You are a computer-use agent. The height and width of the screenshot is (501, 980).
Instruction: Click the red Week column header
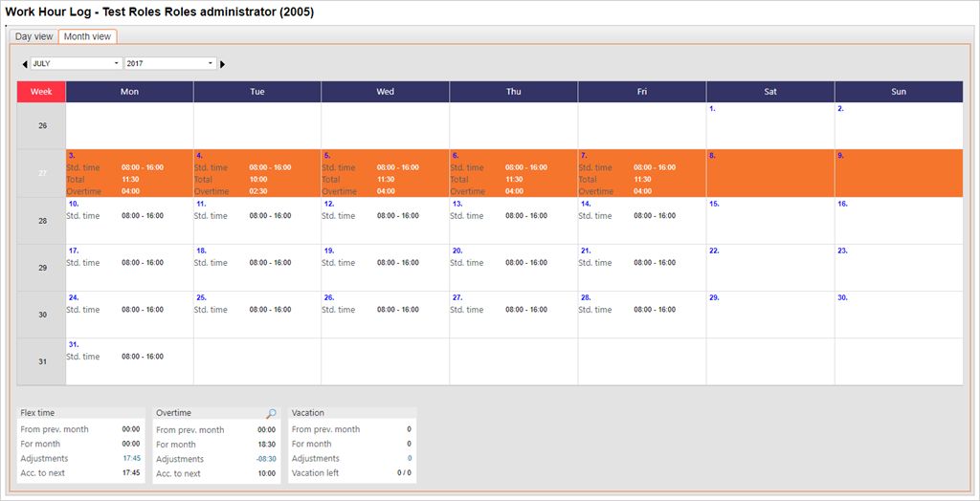(x=41, y=92)
